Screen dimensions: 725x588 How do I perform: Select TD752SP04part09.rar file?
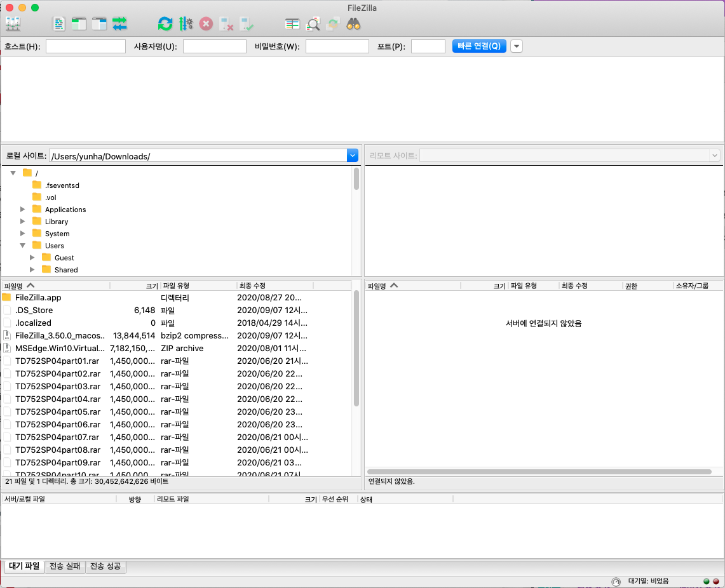pyautogui.click(x=176, y=462)
